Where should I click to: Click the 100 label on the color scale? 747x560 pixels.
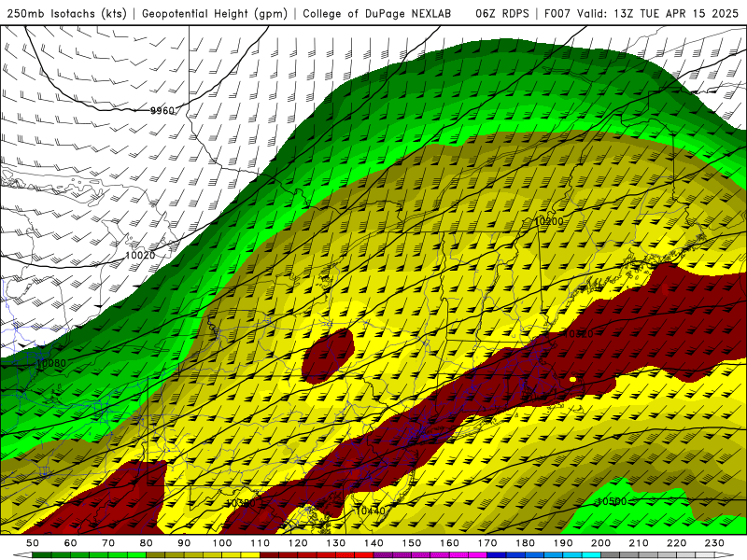(222, 543)
